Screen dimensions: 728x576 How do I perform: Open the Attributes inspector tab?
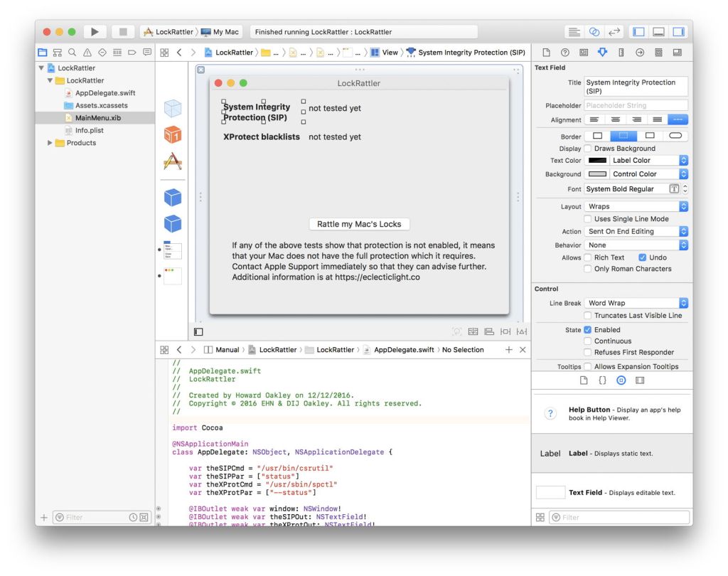tap(603, 53)
